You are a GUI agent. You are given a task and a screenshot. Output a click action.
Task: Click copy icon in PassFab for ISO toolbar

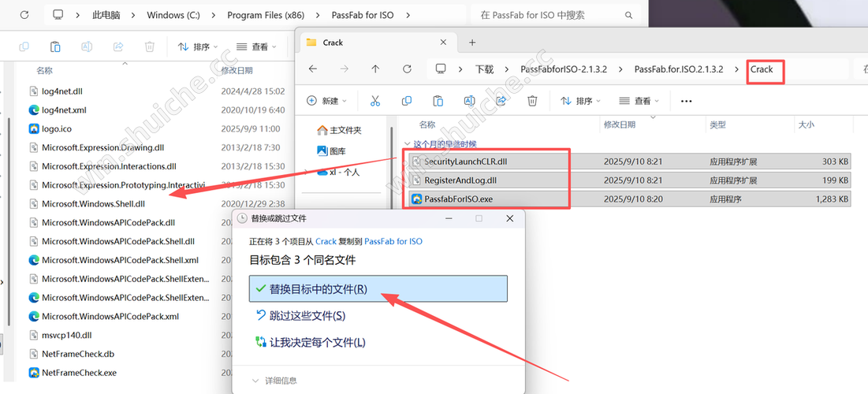(24, 47)
